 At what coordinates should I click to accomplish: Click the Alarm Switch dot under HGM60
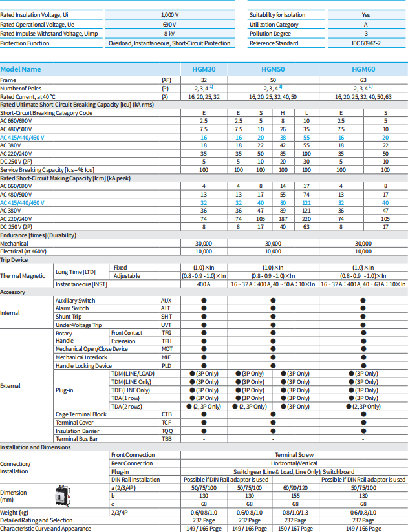[364, 309]
